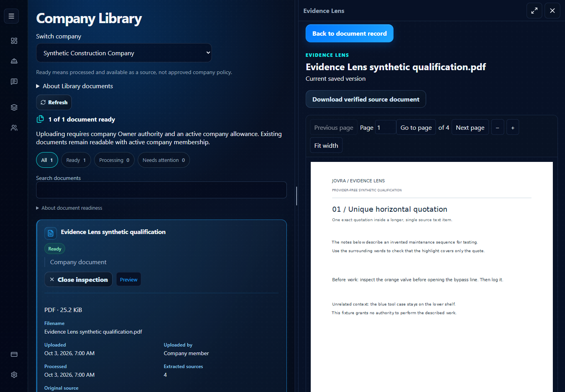Click the Close inspection button
This screenshot has width=565, height=392.
click(78, 279)
